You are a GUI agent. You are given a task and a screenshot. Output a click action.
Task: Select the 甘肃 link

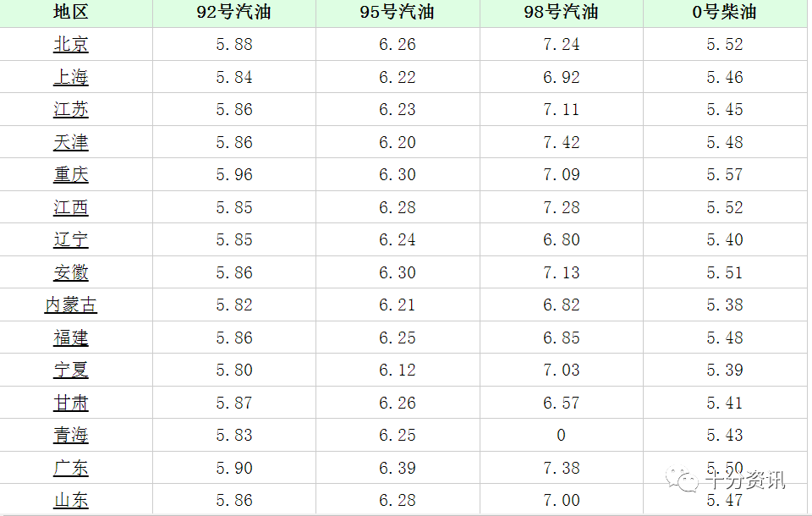click(x=71, y=403)
